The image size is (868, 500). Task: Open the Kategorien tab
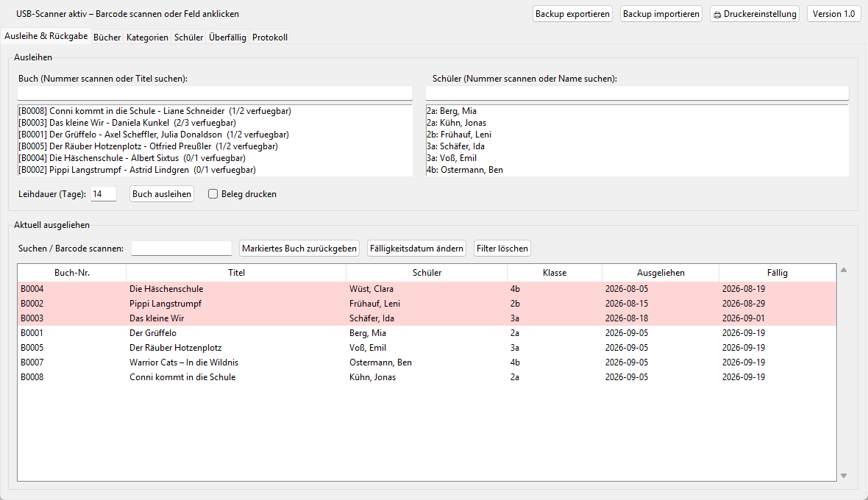point(147,37)
